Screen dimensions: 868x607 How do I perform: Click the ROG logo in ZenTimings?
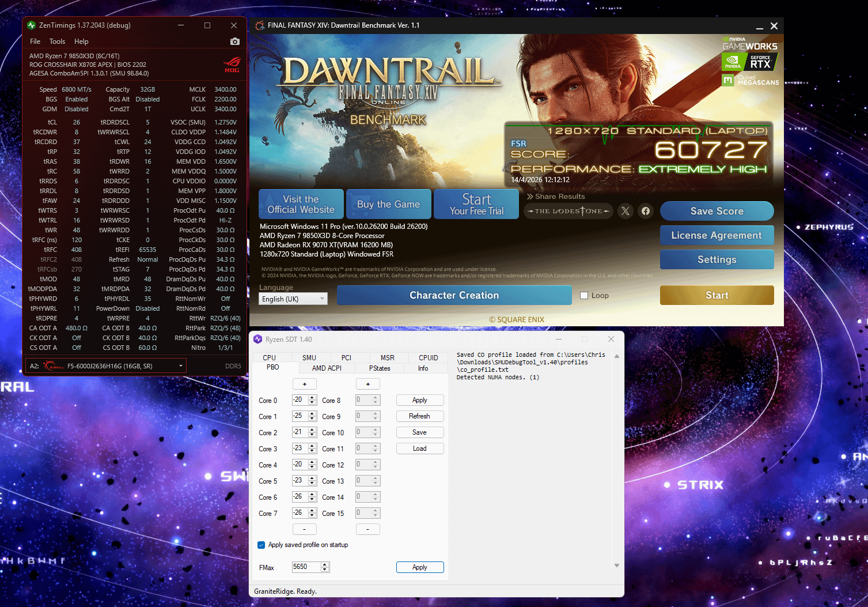pos(232,65)
